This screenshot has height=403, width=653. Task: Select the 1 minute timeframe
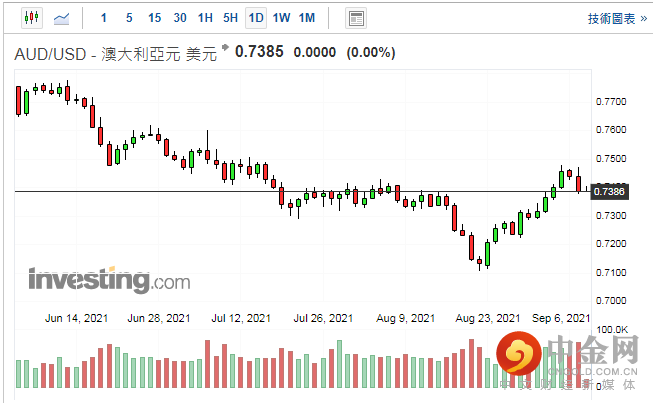pyautogui.click(x=105, y=18)
